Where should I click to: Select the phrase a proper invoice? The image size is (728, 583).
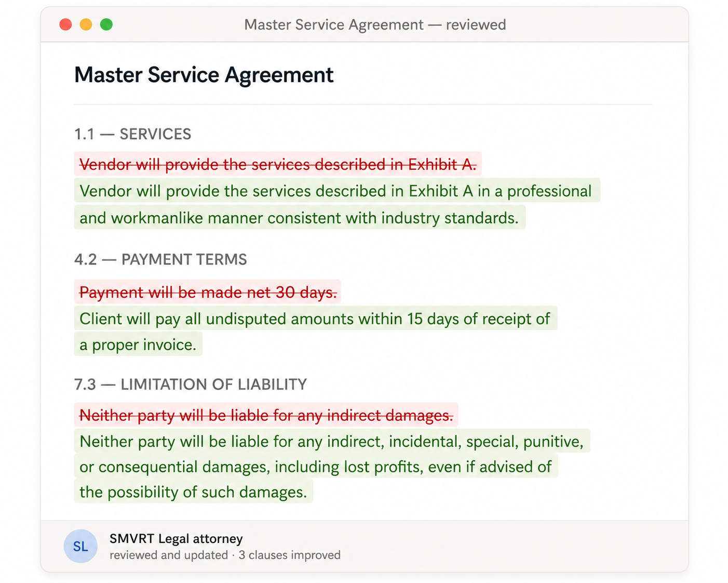click(x=138, y=344)
